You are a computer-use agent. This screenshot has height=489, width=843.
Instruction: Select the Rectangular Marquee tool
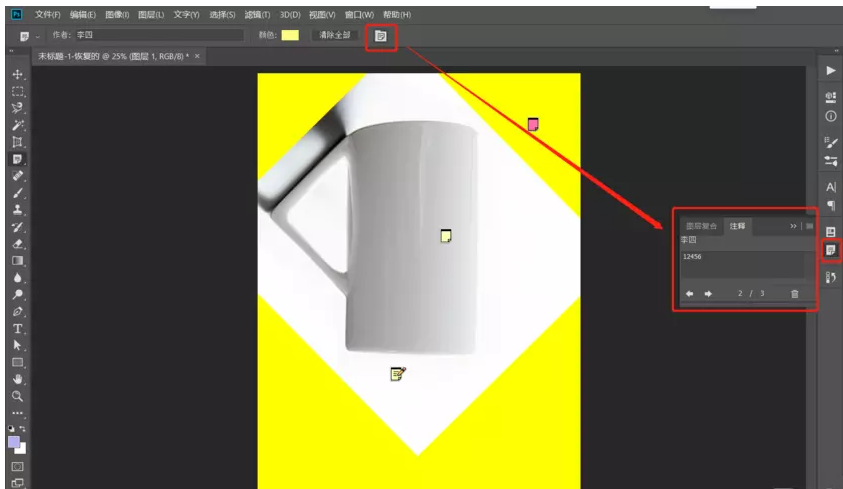(x=17, y=91)
